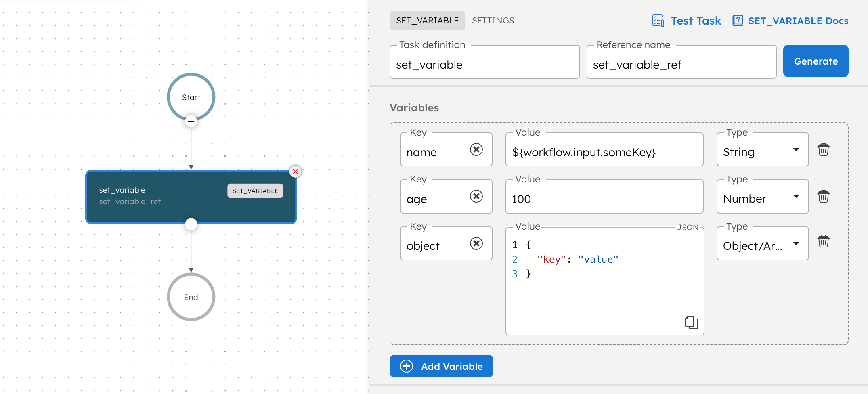The image size is (868, 394).
Task: Edit the value field containing 100
Action: (604, 197)
